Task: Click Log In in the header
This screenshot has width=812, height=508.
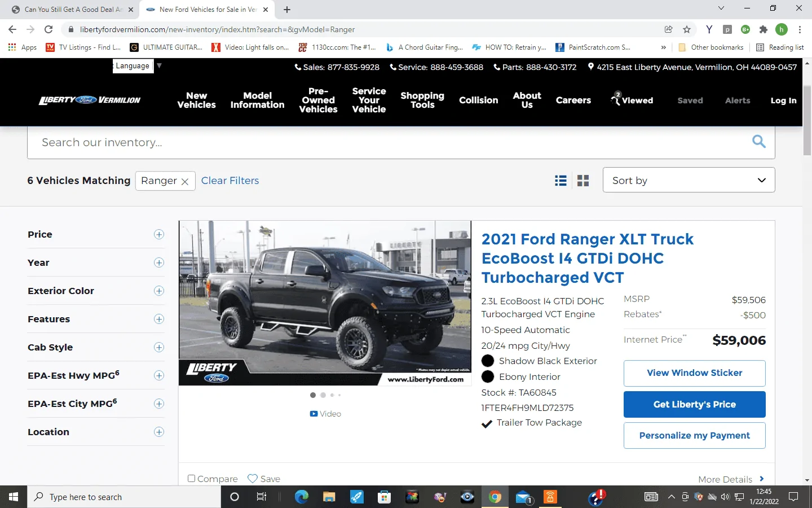Action: 783,100
